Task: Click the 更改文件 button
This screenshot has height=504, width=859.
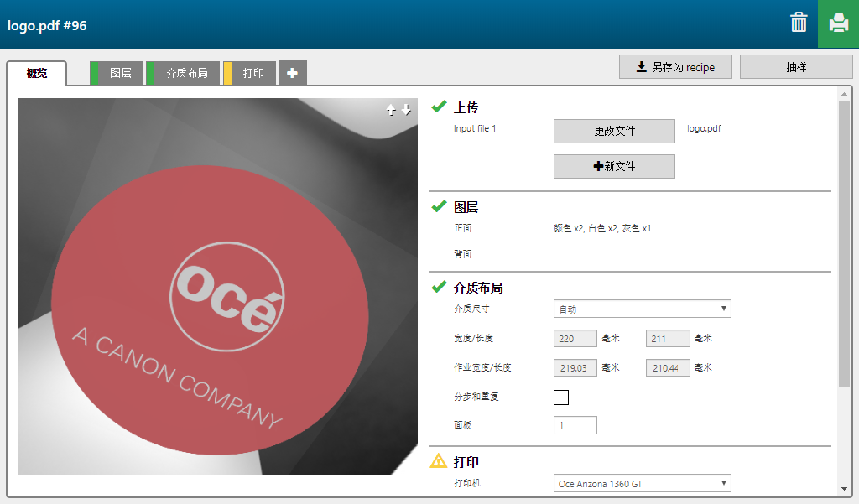Action: click(x=614, y=131)
